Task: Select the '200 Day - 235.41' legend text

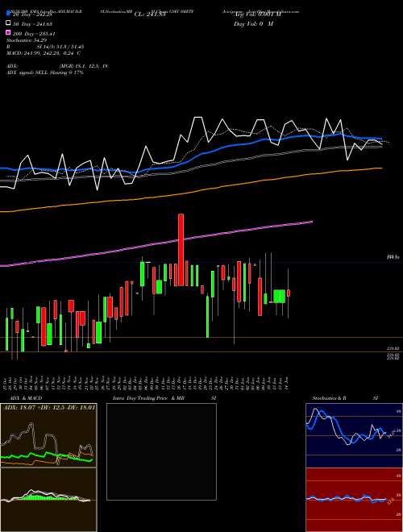Action: click(34, 34)
